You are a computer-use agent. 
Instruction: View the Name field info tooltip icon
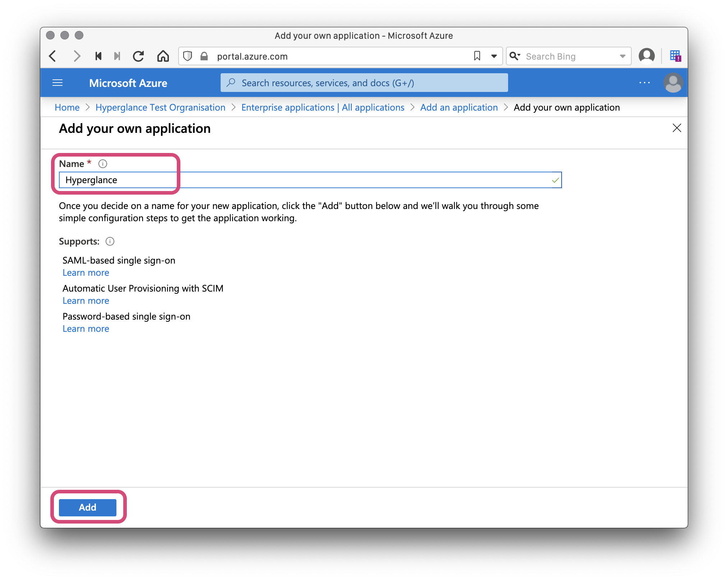[103, 164]
